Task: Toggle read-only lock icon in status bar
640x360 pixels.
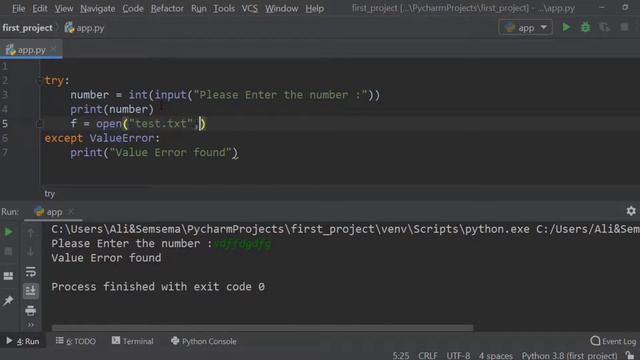Action: click(x=630, y=356)
